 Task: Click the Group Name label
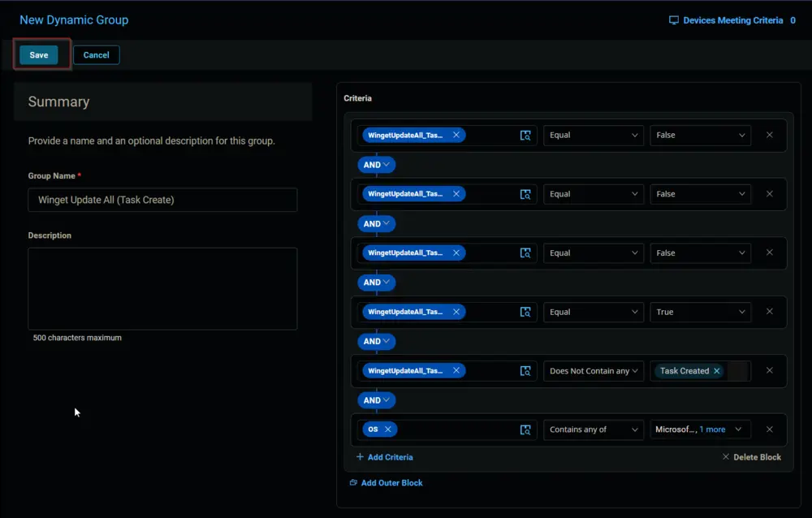[x=51, y=176]
